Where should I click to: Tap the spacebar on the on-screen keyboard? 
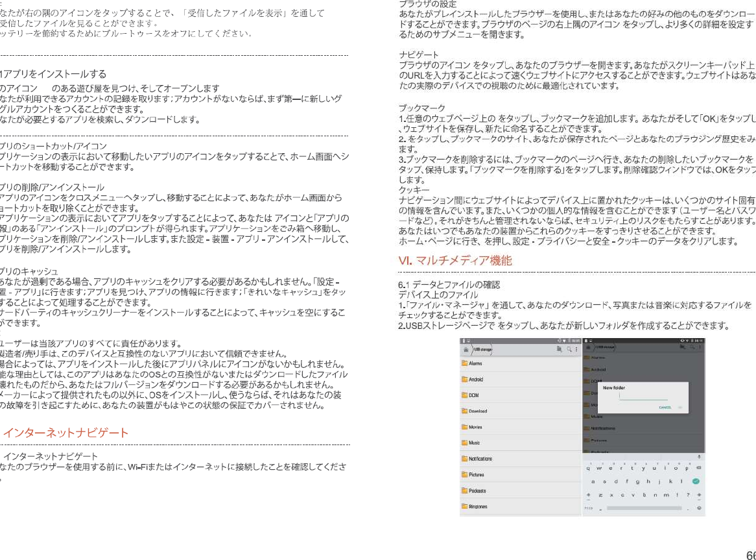[x=644, y=508]
